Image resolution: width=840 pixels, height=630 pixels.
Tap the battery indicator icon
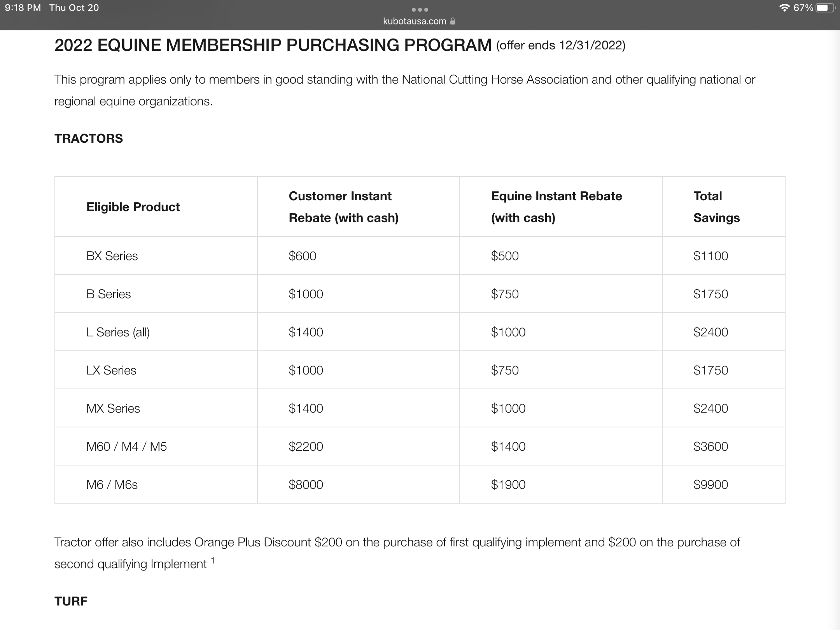click(x=826, y=8)
